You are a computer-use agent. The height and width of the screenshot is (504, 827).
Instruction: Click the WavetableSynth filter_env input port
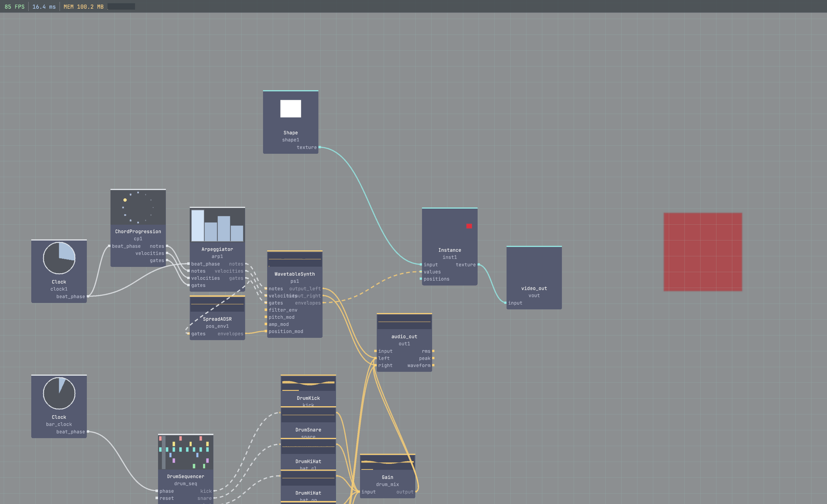(266, 310)
